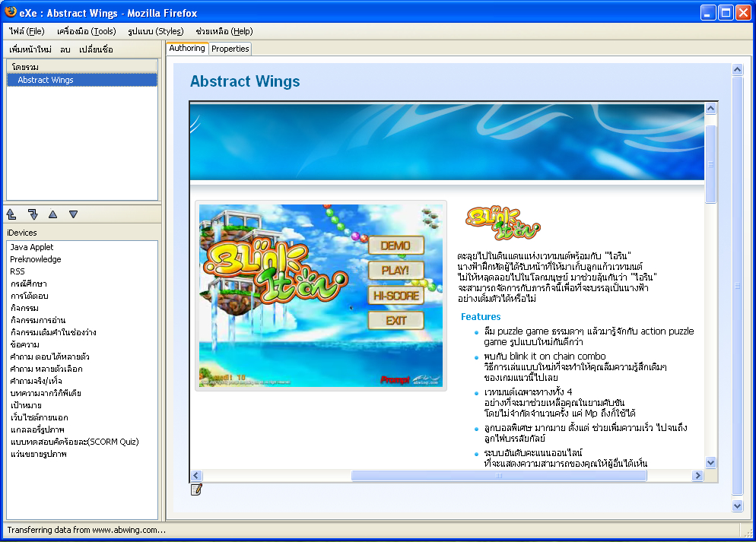Click the embedded frame's scroll right arrow
This screenshot has width=756, height=542.
coord(697,476)
